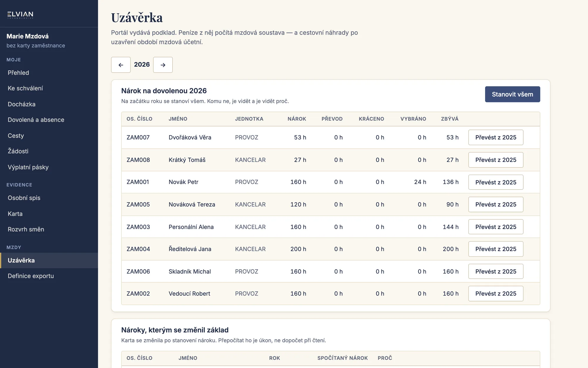Image resolution: width=588 pixels, height=368 pixels.
Task: Click the Zbývá column header
Action: (450, 119)
